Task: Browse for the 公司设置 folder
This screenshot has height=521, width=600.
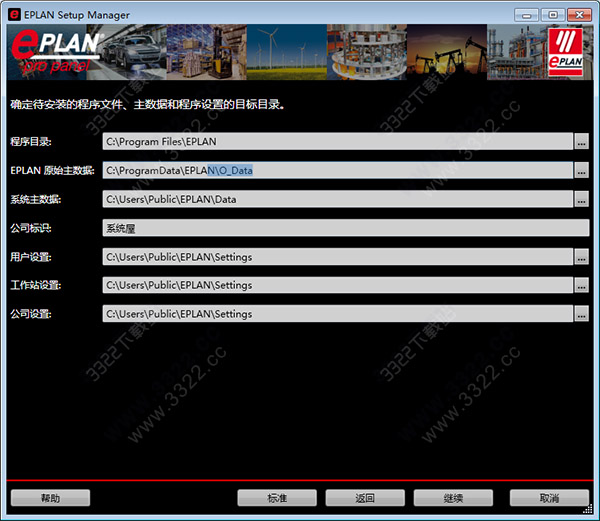Action: tap(582, 314)
